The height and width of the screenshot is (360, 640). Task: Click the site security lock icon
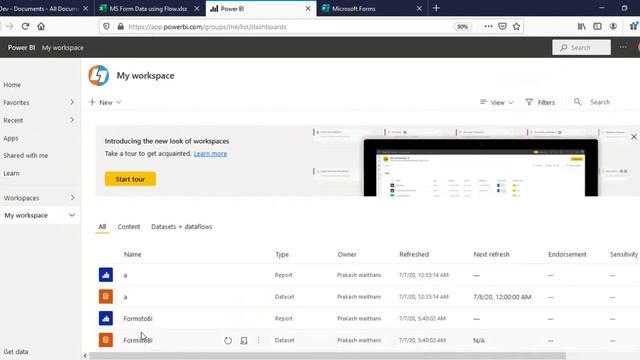pos(120,27)
